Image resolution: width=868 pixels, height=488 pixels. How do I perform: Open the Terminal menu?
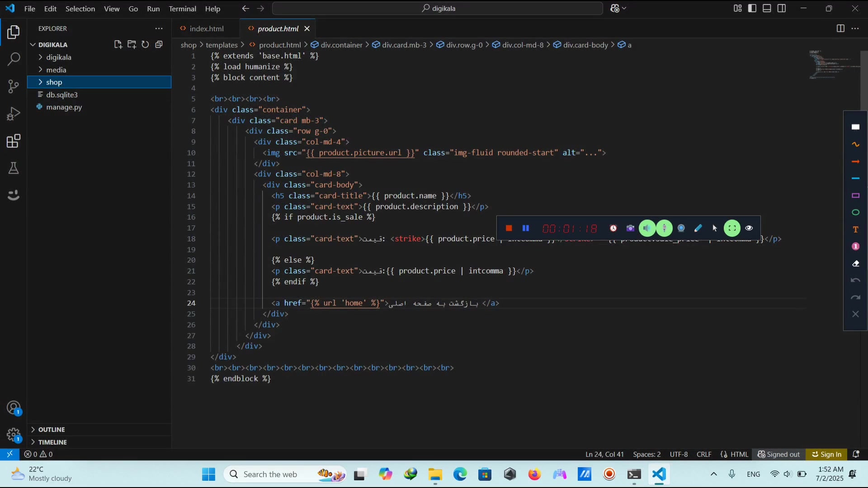pyautogui.click(x=182, y=9)
